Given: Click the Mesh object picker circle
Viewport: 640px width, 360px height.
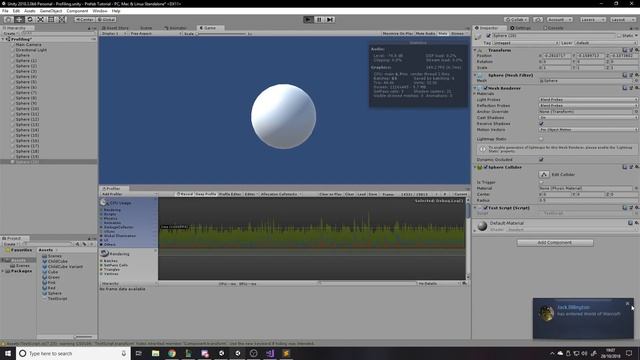Looking at the screenshot, I should point(636,81).
